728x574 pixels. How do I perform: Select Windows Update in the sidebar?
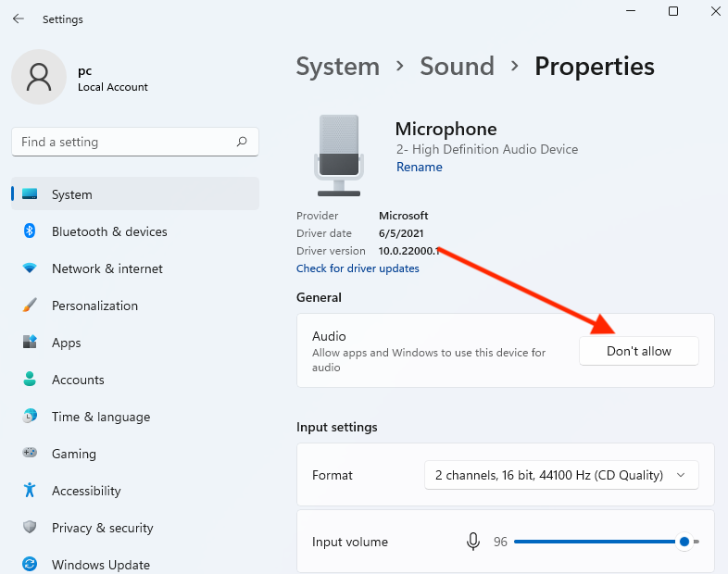coord(100,565)
